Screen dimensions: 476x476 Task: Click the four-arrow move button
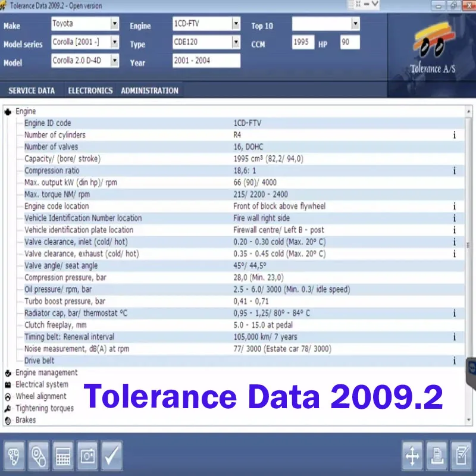[412, 455]
